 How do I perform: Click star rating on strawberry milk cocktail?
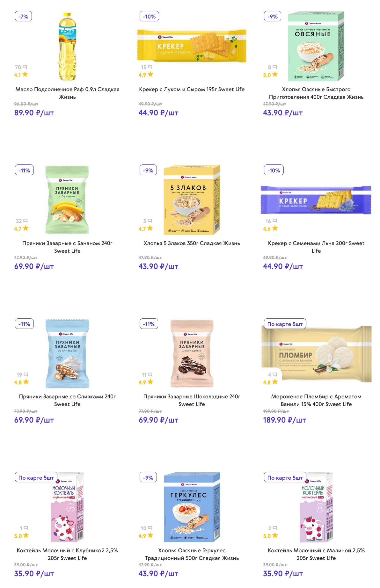coord(26,535)
